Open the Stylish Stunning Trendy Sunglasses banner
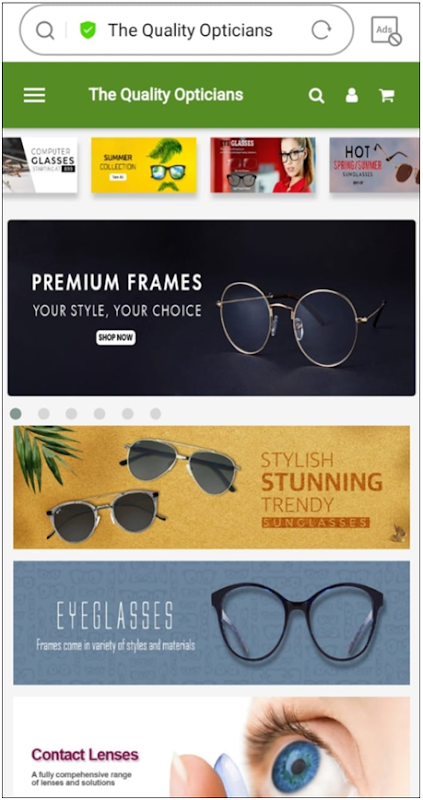 [x=211, y=487]
